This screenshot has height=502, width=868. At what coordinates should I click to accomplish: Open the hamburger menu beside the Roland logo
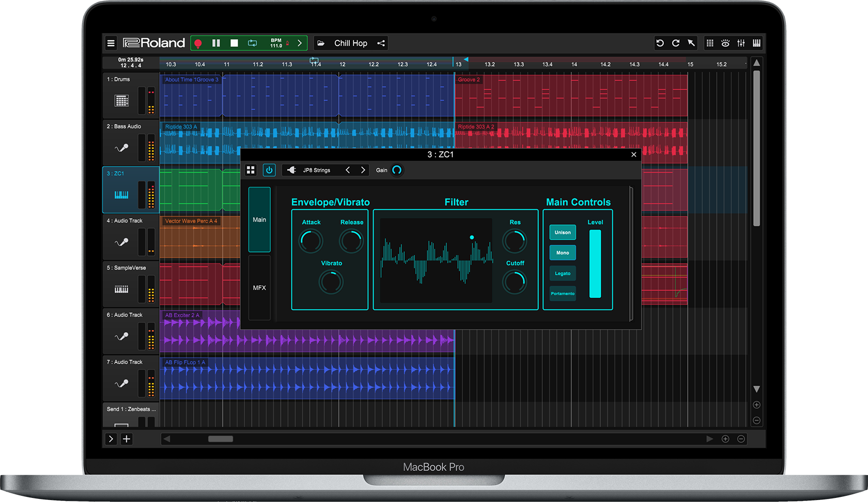pyautogui.click(x=111, y=43)
